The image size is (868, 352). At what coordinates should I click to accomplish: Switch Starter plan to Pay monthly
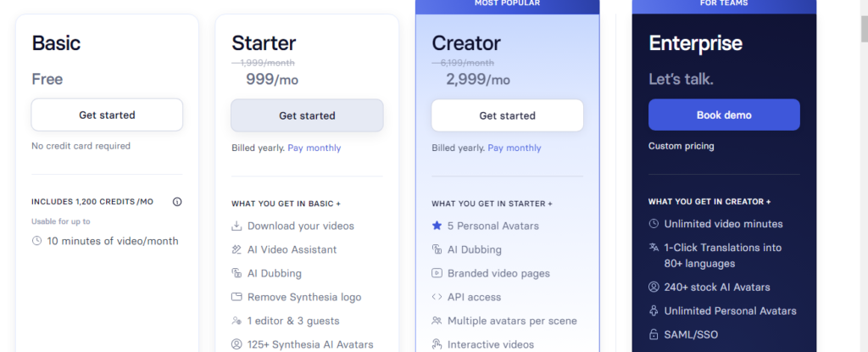coord(314,148)
